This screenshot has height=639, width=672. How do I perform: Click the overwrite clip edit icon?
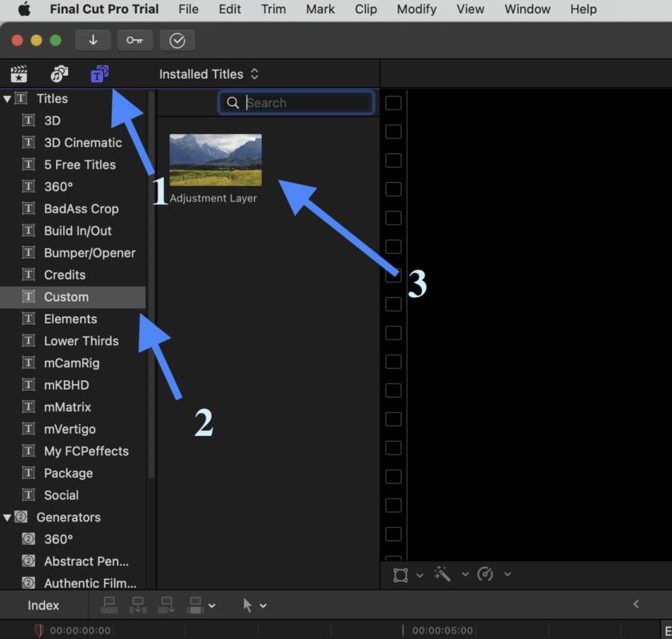tap(196, 605)
